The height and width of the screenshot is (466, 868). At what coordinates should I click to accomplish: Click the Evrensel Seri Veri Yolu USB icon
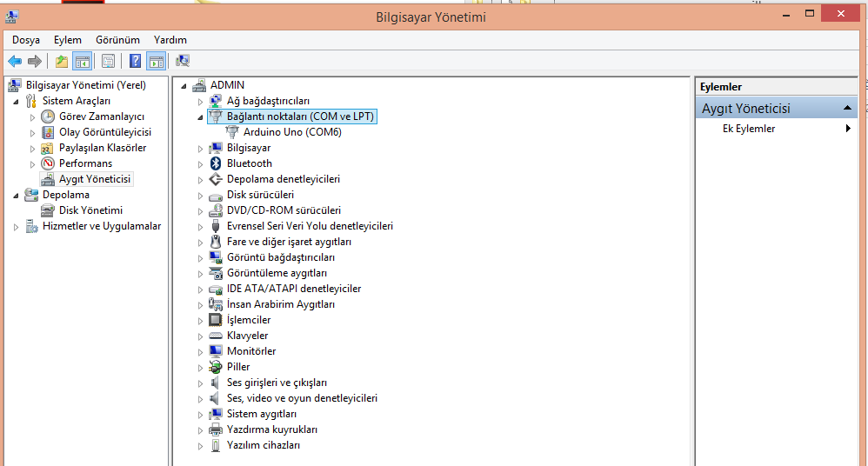[x=216, y=226]
